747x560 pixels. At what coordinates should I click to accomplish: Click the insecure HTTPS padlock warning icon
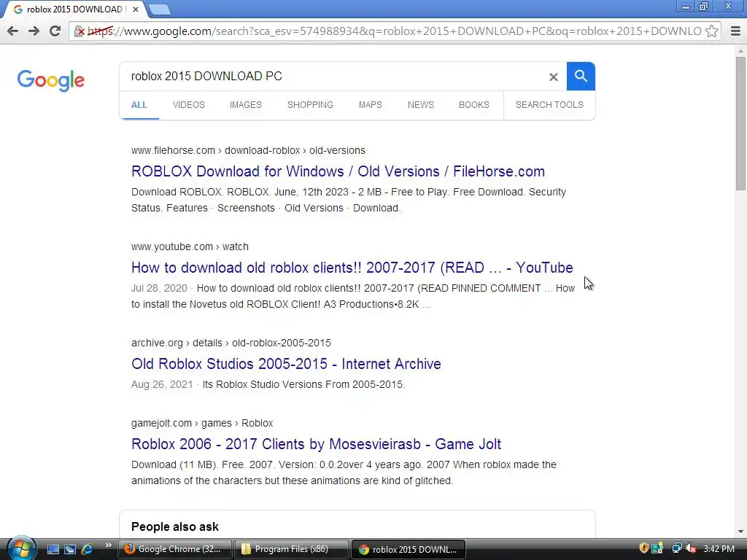pos(80,31)
